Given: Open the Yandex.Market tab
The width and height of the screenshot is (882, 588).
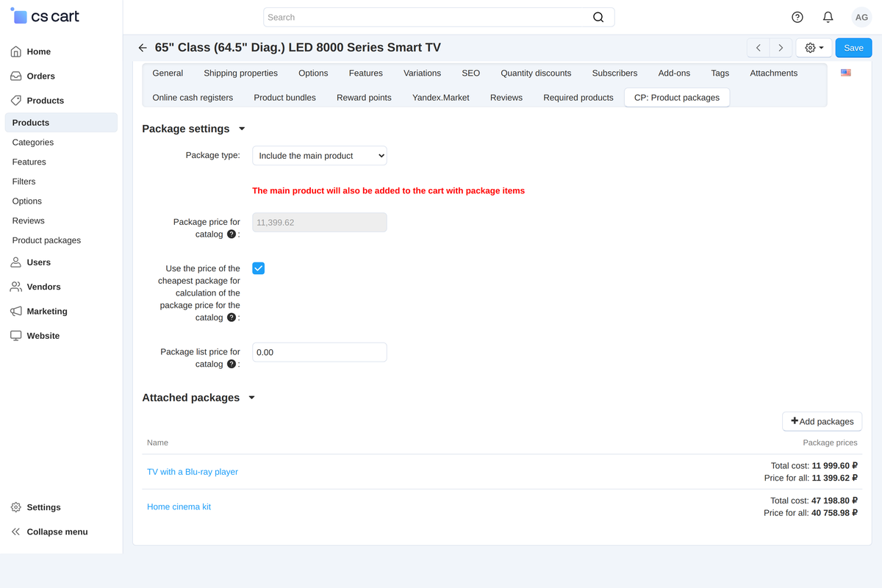Looking at the screenshot, I should tap(441, 98).
